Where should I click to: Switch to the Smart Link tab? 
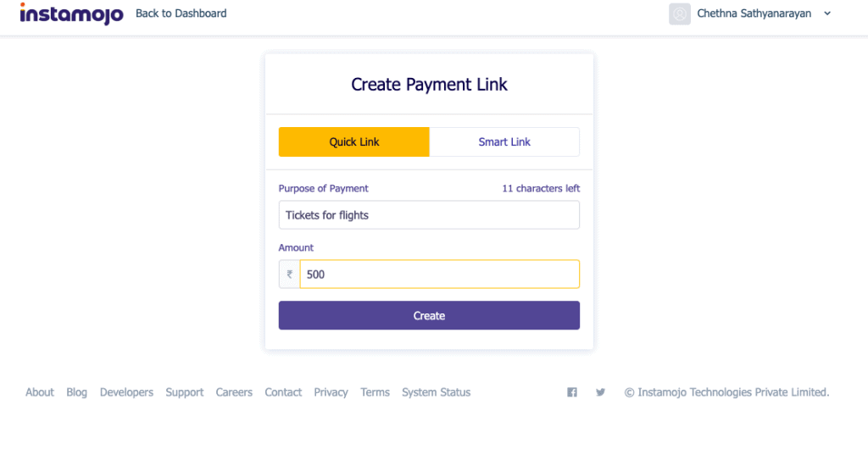pos(504,142)
